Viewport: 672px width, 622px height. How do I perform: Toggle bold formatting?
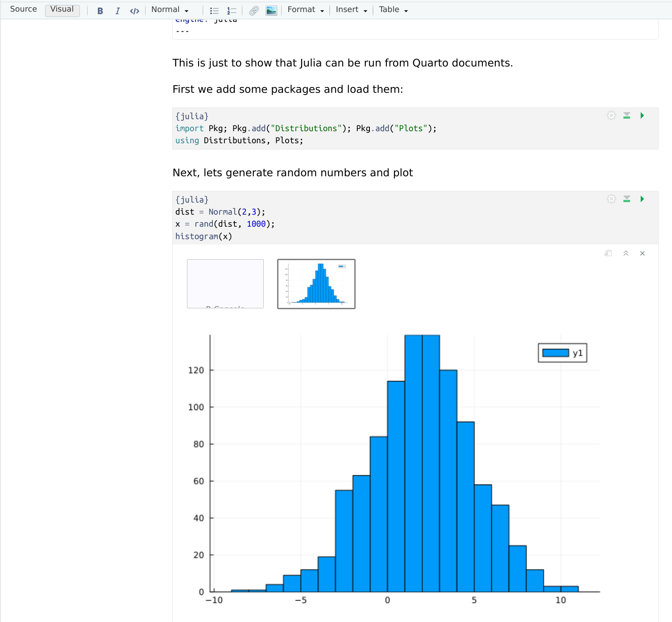[100, 11]
